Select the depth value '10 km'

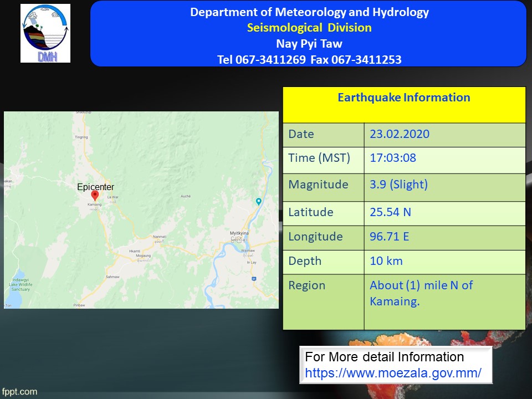[386, 261]
